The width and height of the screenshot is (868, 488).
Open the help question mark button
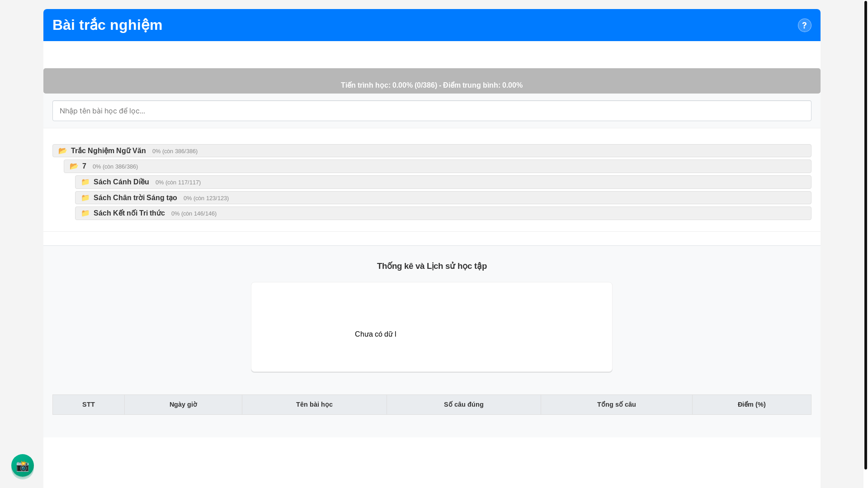pos(804,25)
